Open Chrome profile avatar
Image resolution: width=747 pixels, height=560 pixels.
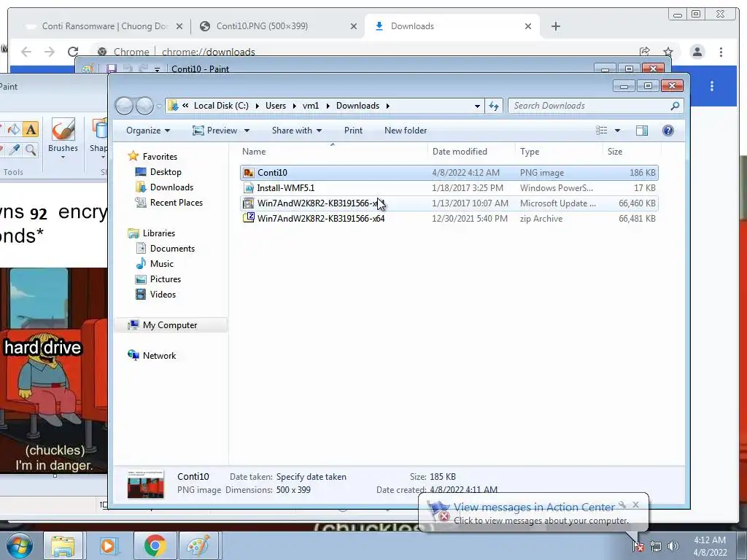[x=697, y=52]
